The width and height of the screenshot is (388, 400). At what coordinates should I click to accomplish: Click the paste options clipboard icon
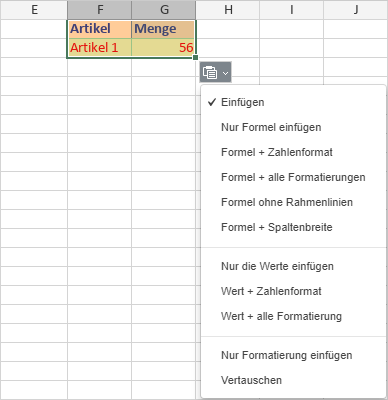pyautogui.click(x=210, y=72)
